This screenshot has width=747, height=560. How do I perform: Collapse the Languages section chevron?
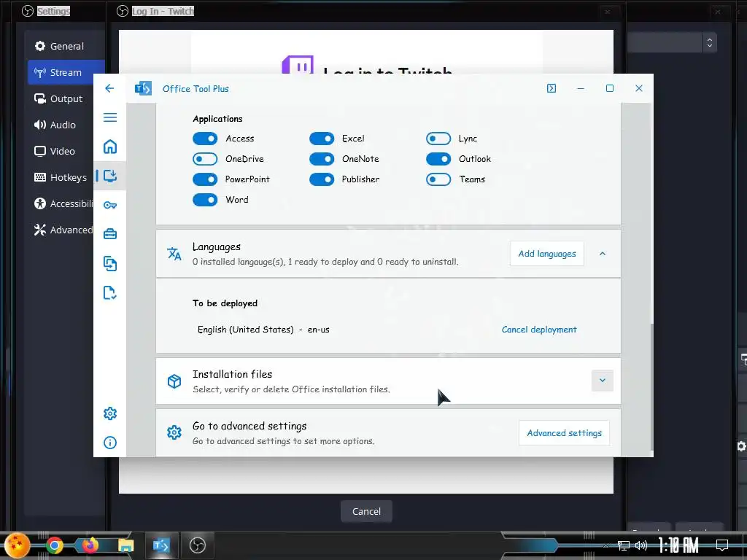pos(603,254)
